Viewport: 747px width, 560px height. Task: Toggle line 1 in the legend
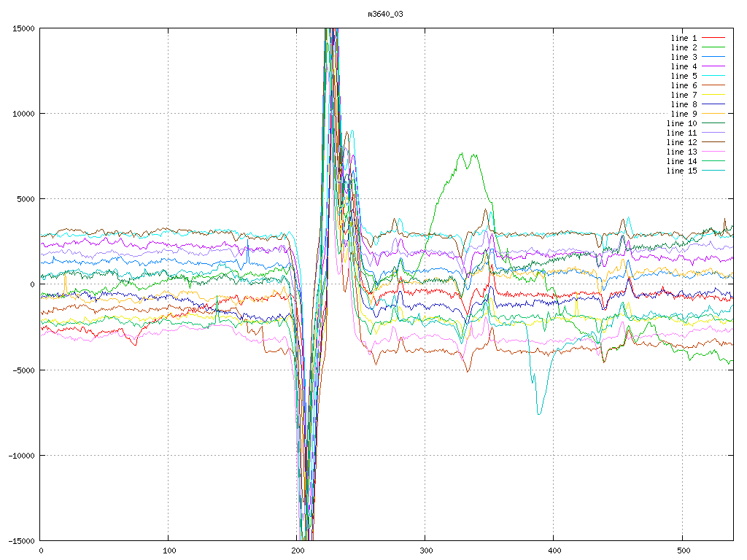[x=684, y=38]
